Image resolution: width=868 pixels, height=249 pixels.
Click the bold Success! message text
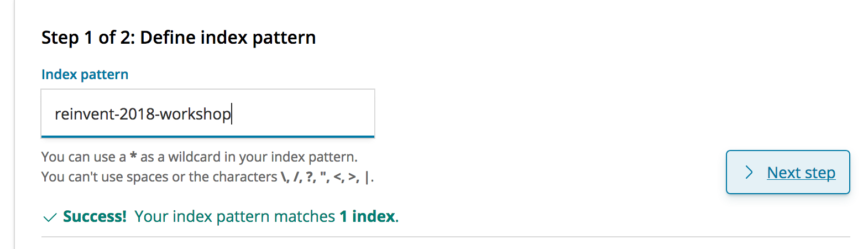pos(95,216)
